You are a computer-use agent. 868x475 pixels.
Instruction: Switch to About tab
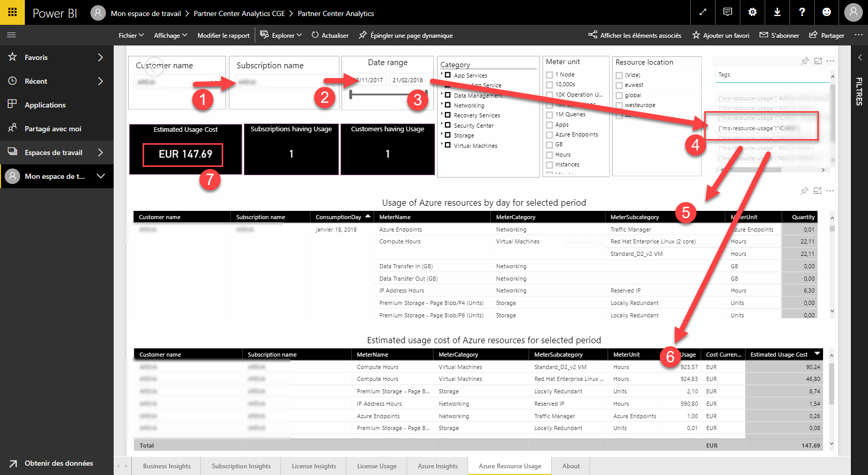tap(571, 466)
